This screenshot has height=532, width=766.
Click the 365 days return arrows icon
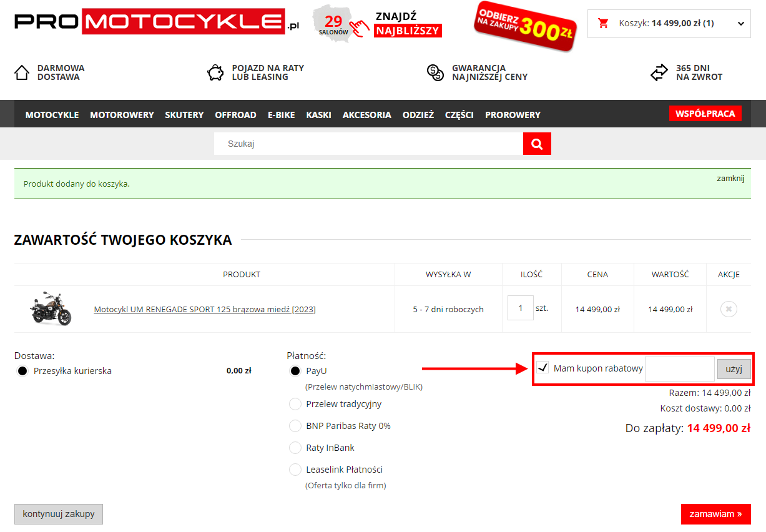[659, 72]
